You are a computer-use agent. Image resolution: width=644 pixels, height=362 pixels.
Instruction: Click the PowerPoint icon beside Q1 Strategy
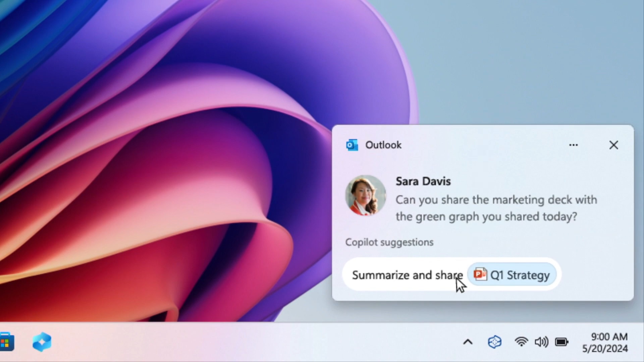coord(480,275)
